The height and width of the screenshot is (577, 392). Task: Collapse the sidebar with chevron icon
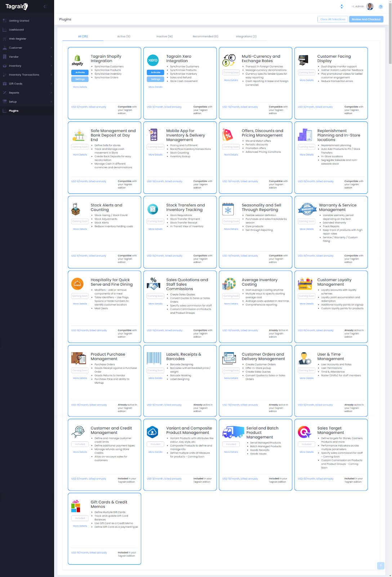pyautogui.click(x=45, y=6)
